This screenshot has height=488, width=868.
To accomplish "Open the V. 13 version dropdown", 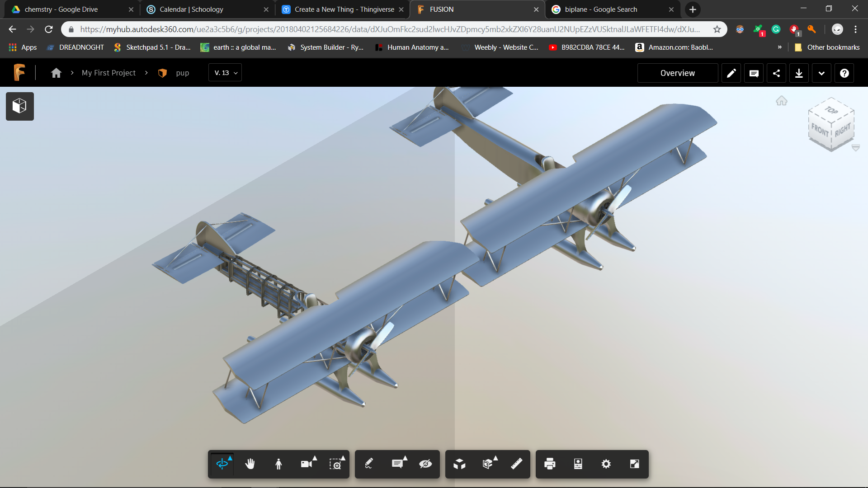I will 225,73.
